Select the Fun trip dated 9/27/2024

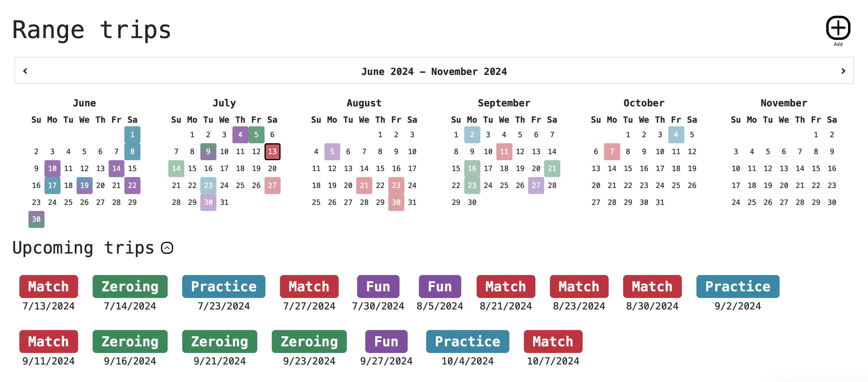tap(386, 341)
